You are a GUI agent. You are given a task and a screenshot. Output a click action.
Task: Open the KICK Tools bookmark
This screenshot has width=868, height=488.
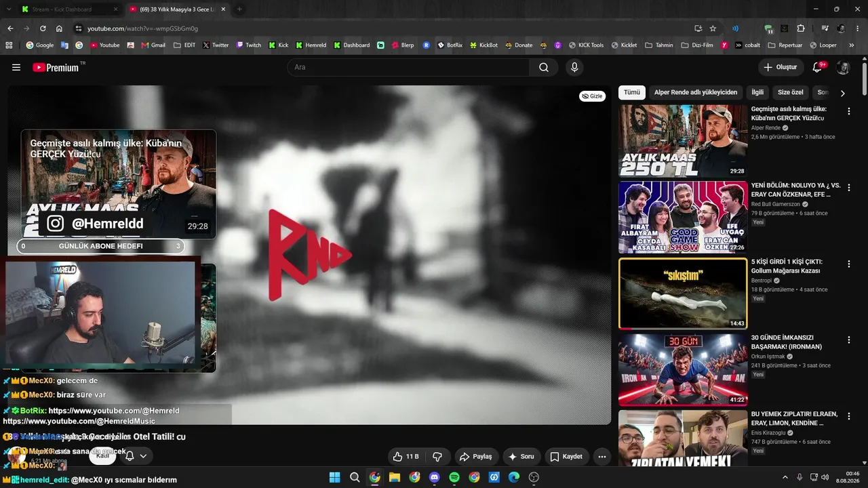(x=586, y=45)
